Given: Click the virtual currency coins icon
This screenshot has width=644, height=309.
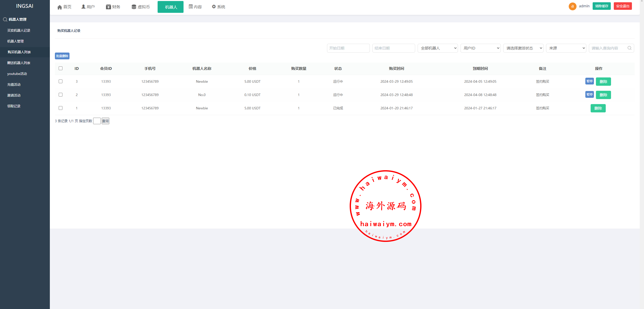Looking at the screenshot, I should click(134, 7).
